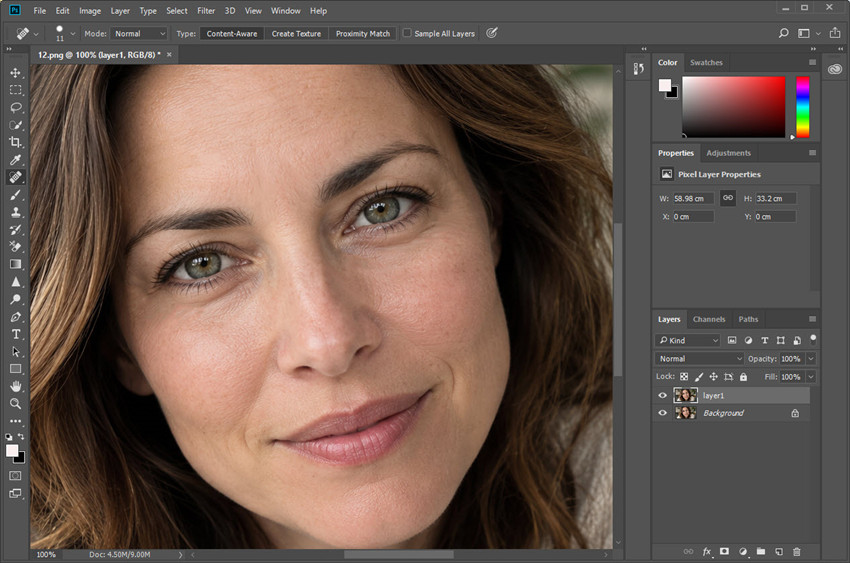Image resolution: width=850 pixels, height=563 pixels.
Task: Switch to the Channels tab
Action: click(x=709, y=319)
